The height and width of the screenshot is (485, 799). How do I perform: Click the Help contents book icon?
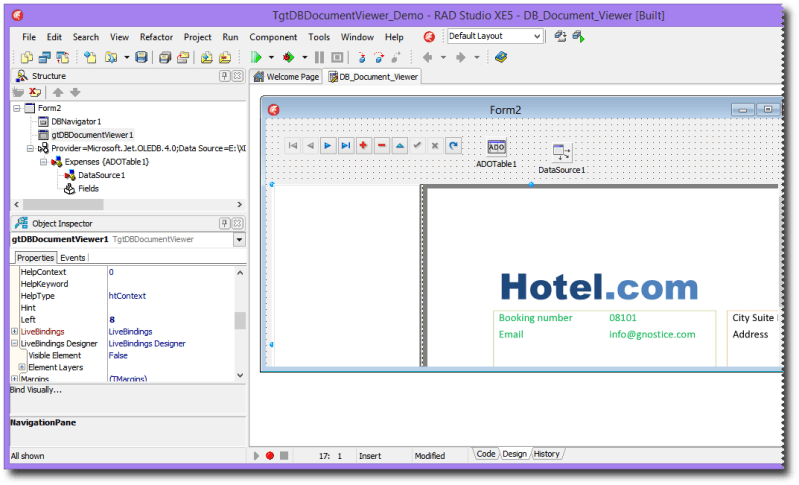(x=501, y=57)
